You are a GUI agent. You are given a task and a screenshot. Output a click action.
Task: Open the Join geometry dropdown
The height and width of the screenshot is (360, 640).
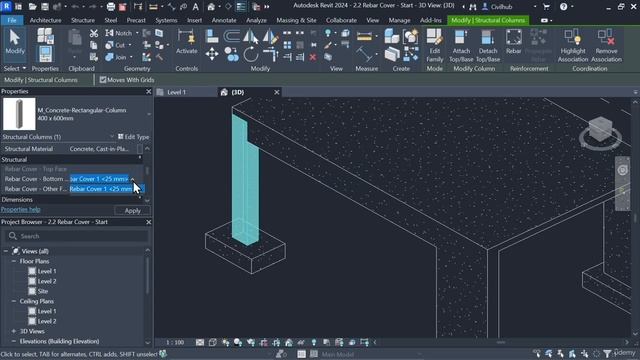(x=131, y=58)
